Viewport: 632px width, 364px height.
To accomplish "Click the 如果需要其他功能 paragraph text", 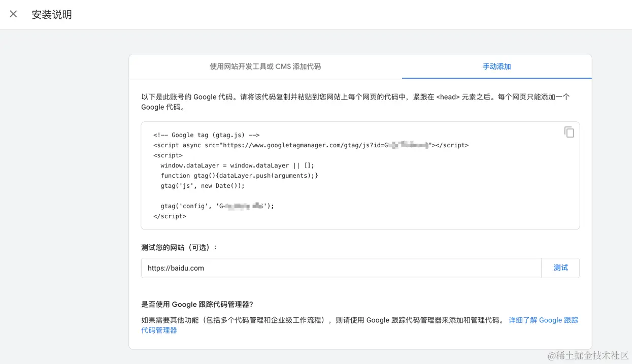I will click(323, 320).
